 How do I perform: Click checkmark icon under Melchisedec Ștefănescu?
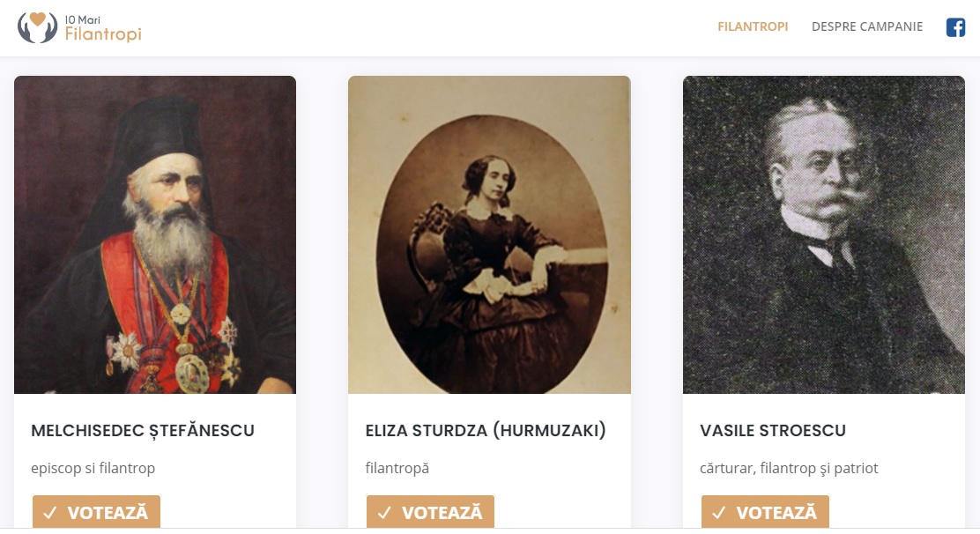50,513
